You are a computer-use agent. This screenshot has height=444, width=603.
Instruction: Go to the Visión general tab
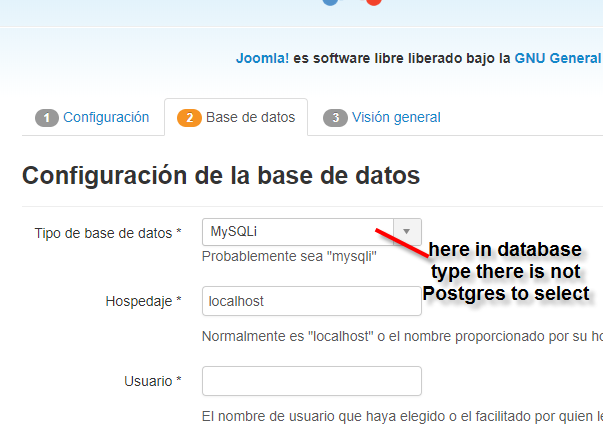pyautogui.click(x=382, y=117)
